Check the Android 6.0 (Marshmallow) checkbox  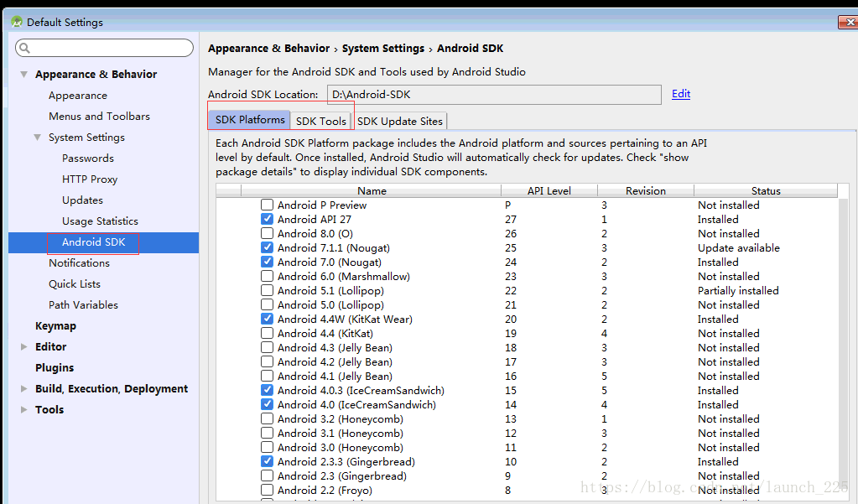click(267, 276)
